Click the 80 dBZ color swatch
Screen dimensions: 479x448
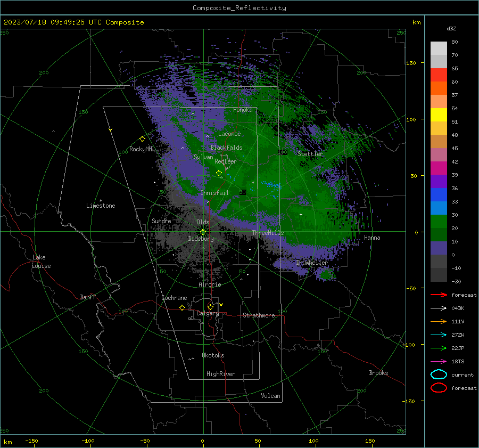pos(439,48)
